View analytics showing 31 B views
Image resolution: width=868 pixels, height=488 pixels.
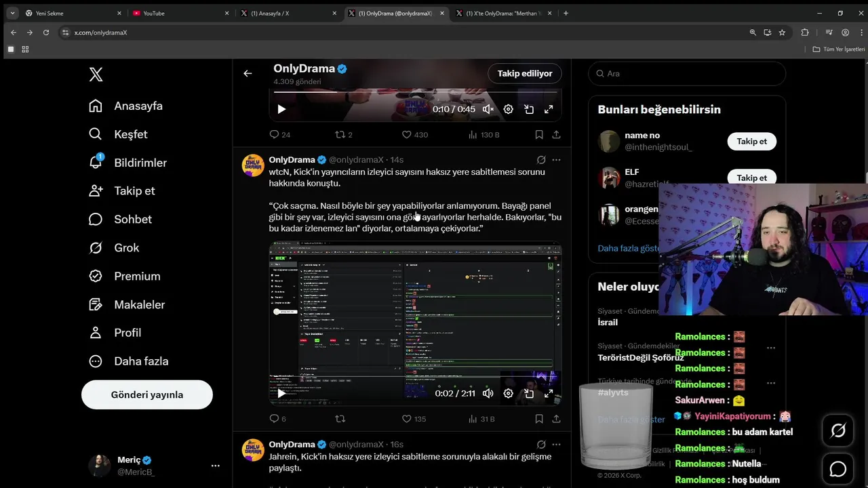coord(482,419)
